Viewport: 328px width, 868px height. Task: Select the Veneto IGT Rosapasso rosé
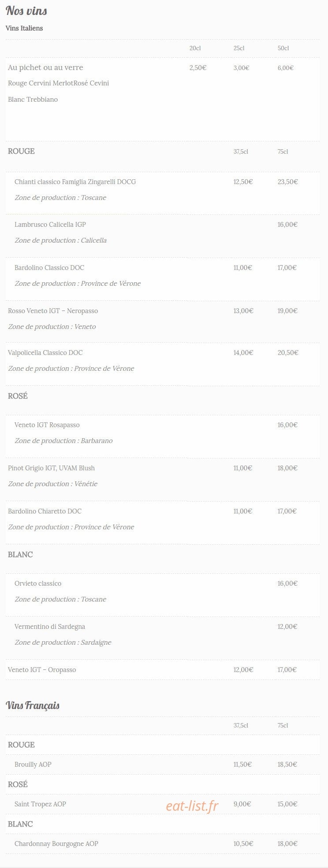(x=47, y=425)
